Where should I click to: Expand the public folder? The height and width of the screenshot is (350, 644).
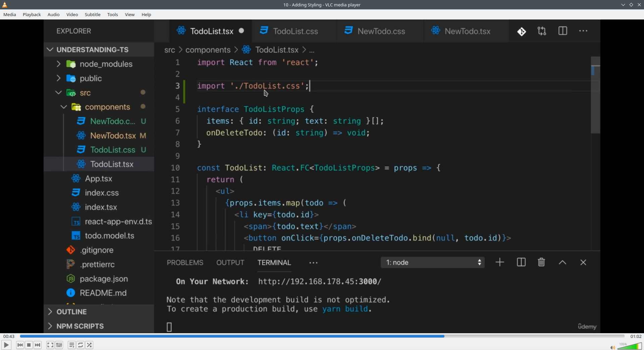[x=99, y=79]
